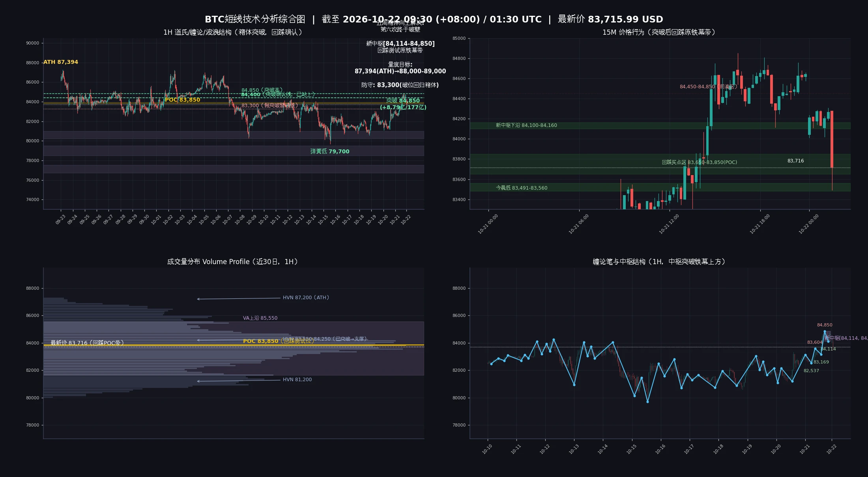The height and width of the screenshot is (477, 868).
Task: Click the 83,716 price label on 15M chart
Action: pos(795,161)
